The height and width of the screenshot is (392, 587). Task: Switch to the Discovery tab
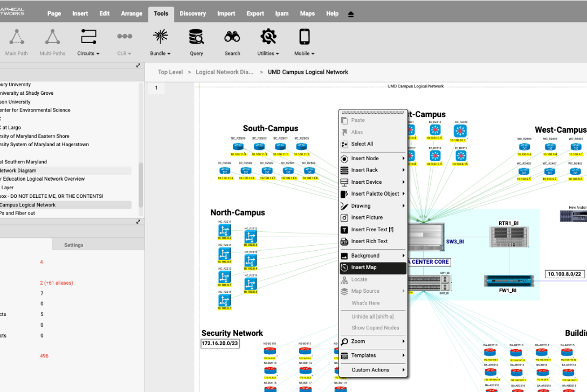click(x=192, y=13)
